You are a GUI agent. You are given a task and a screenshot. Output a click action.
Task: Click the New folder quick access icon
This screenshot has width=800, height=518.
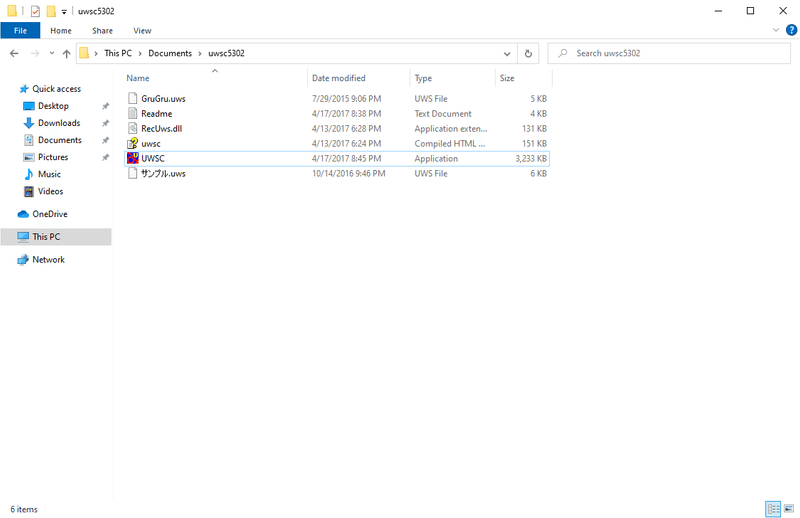click(x=51, y=11)
